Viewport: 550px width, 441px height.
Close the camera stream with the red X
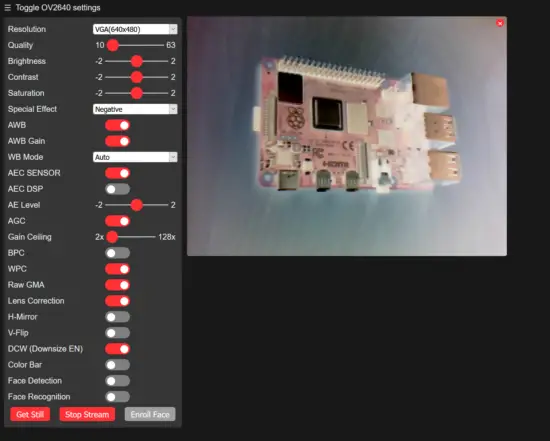[x=500, y=23]
